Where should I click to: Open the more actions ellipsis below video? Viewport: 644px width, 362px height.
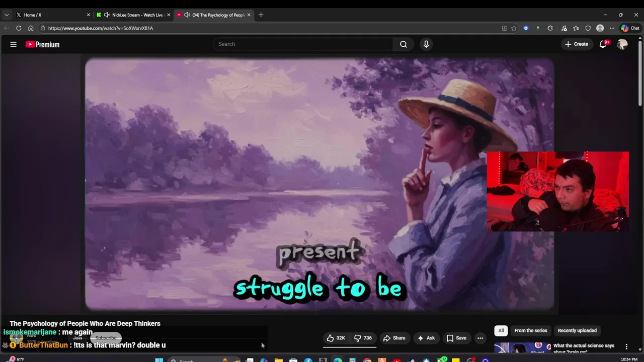(x=480, y=338)
